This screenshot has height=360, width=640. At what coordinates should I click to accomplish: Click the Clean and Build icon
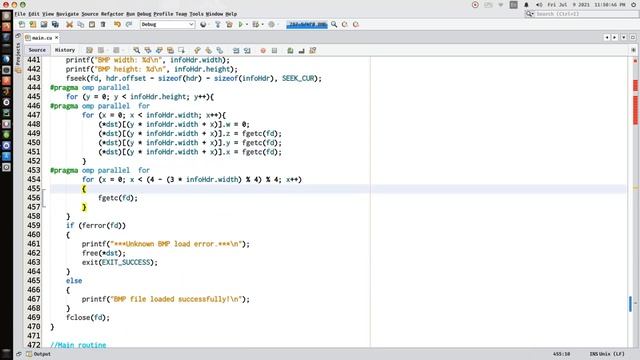pos(229,24)
